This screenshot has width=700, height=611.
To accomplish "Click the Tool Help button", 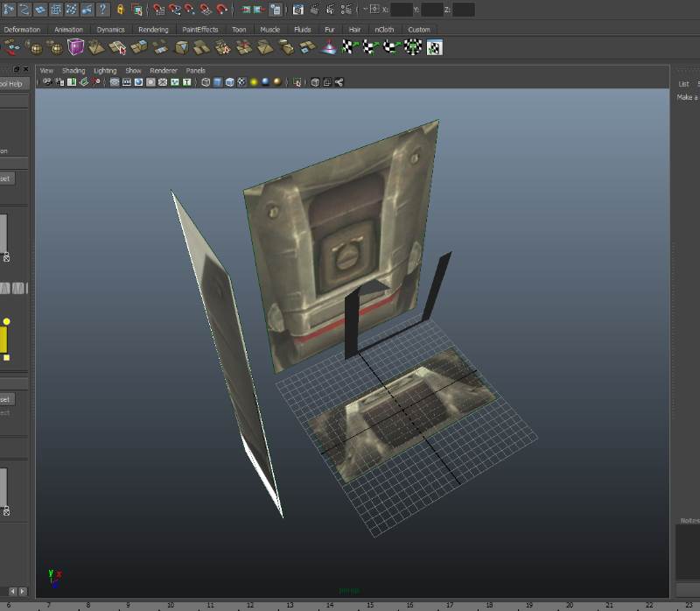I will (x=12, y=84).
